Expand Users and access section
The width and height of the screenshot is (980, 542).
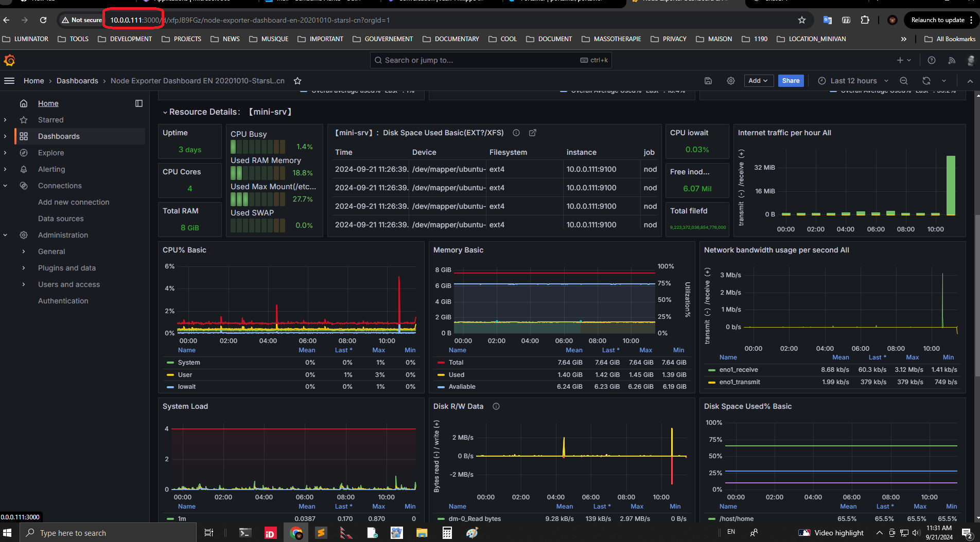(x=24, y=284)
